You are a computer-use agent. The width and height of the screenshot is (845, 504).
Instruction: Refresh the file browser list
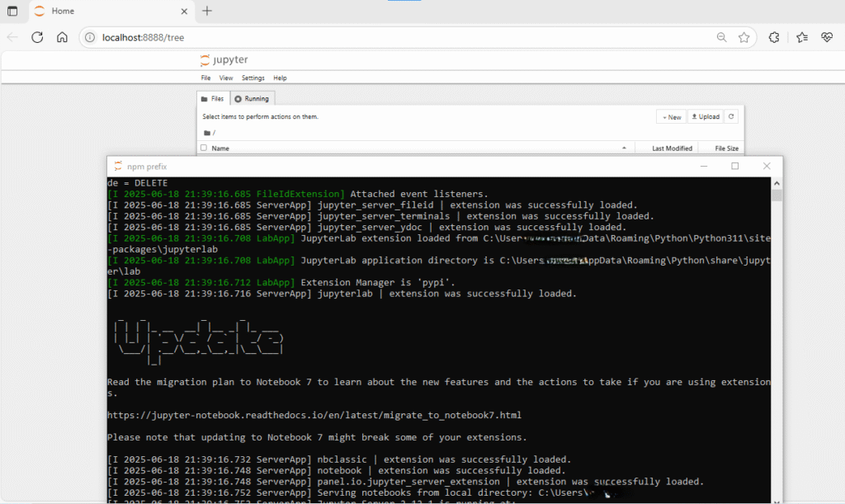[731, 117]
